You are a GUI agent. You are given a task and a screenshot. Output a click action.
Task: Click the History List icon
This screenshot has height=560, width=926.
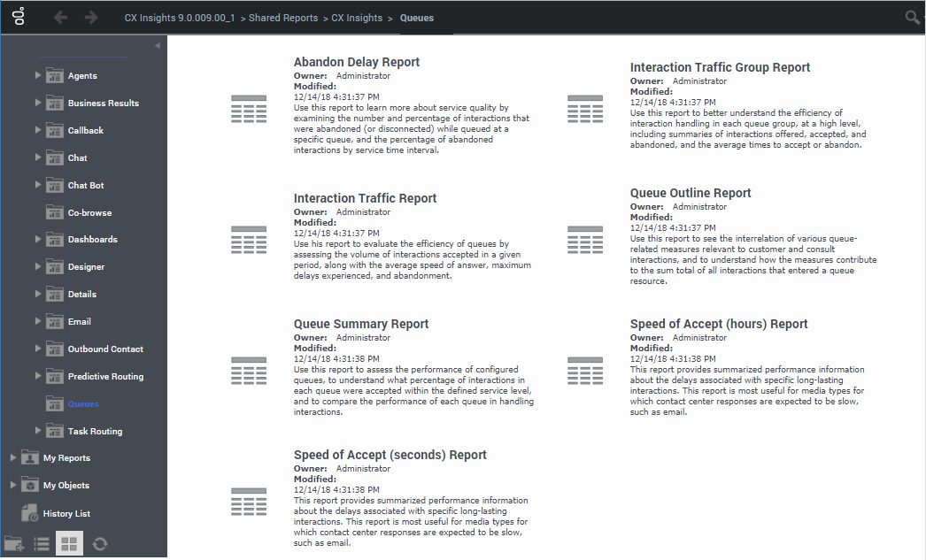pos(29,513)
